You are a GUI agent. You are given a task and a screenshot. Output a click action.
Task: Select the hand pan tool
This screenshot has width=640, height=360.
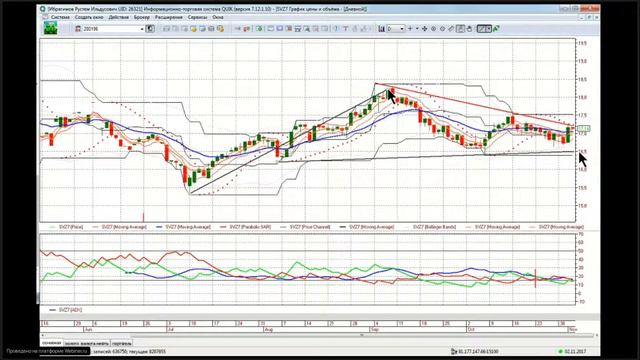point(469,29)
